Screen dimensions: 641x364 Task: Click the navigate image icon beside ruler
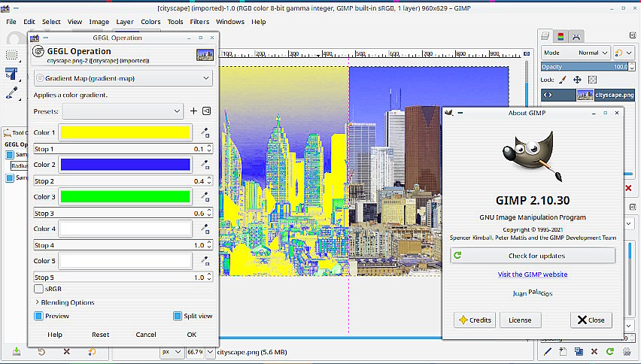coord(527,53)
